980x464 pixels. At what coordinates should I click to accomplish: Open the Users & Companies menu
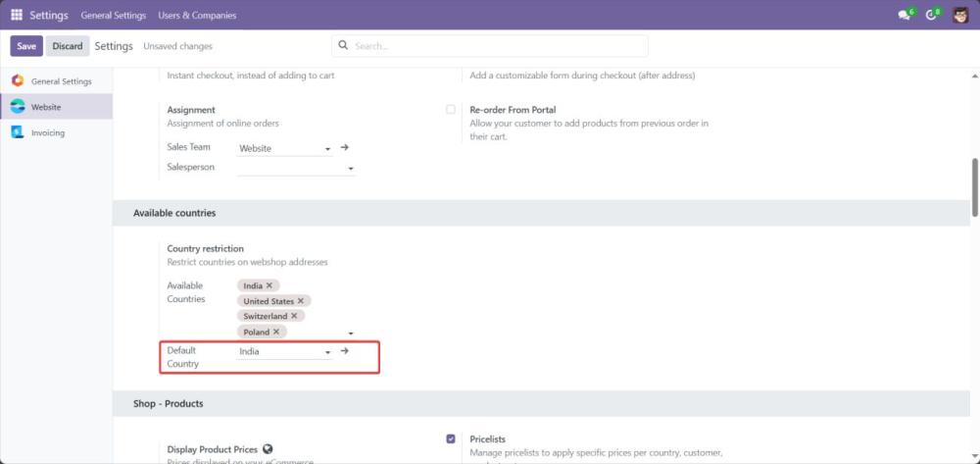(x=198, y=15)
